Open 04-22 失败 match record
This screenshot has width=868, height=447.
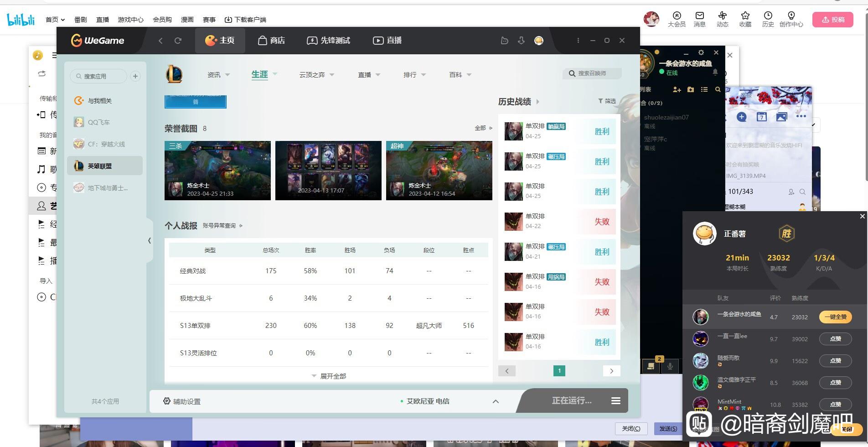(x=559, y=222)
